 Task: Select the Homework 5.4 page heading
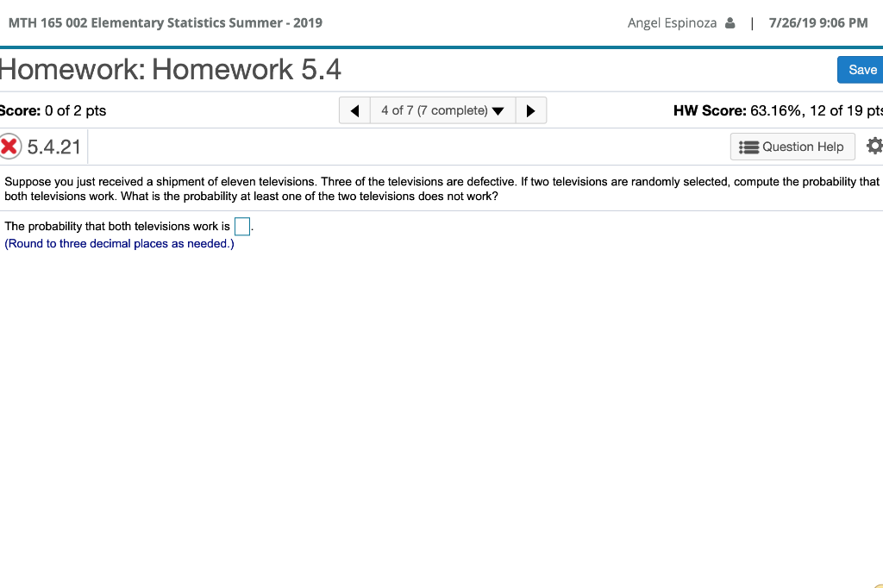click(x=170, y=69)
